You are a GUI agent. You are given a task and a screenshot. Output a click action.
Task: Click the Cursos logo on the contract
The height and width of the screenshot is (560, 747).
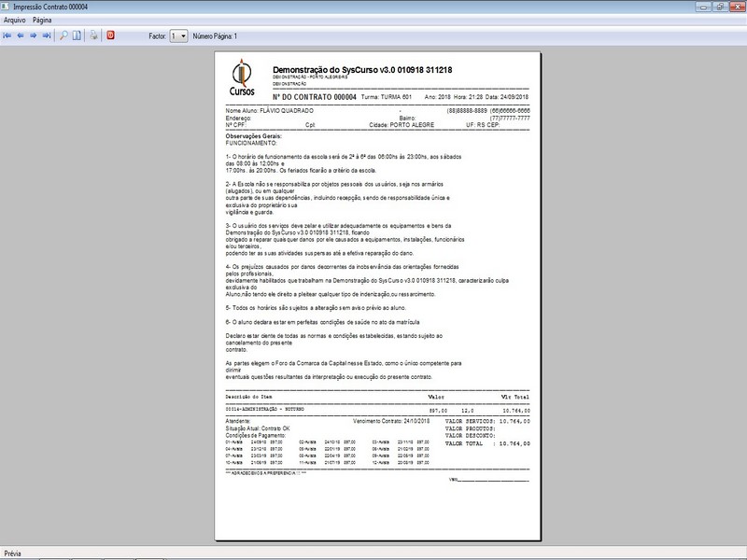[x=242, y=77]
